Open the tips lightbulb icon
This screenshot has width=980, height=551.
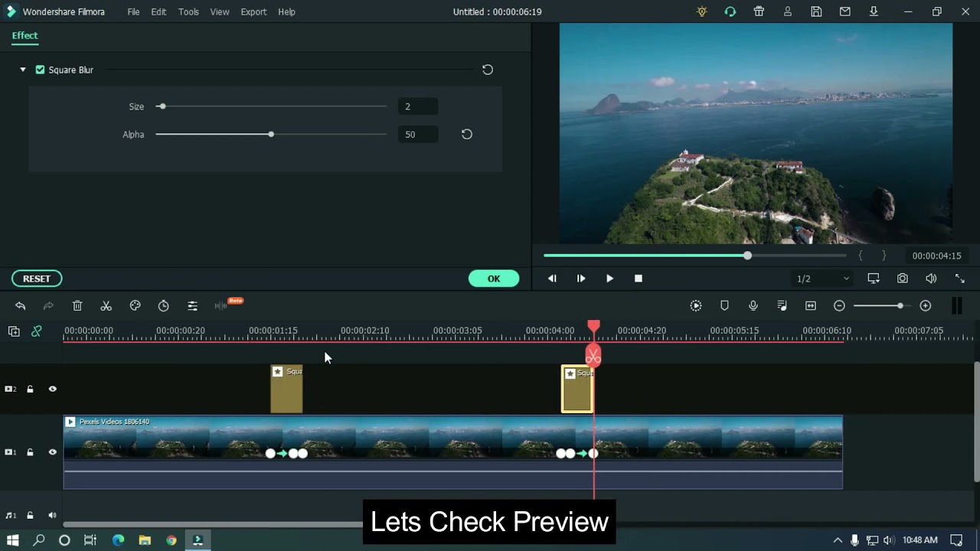point(701,11)
